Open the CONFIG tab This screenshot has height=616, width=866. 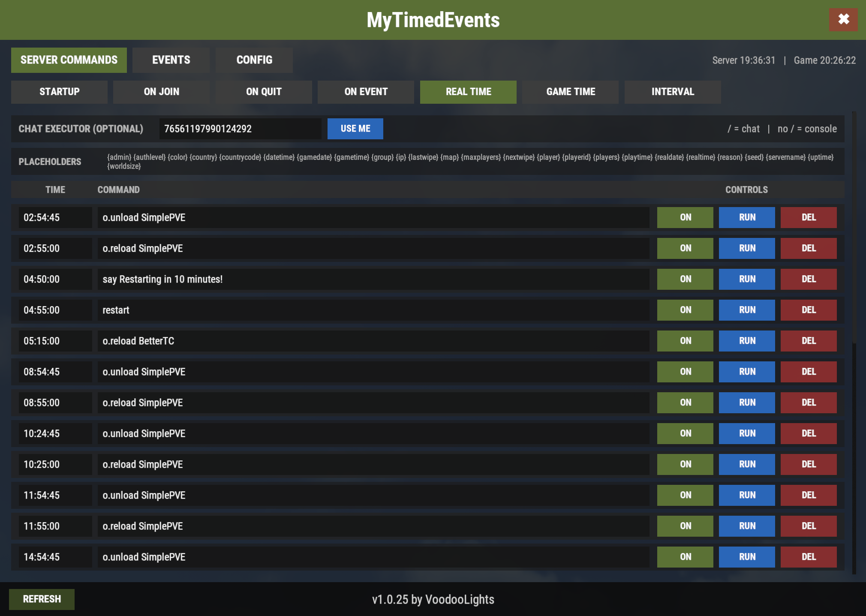tap(254, 60)
